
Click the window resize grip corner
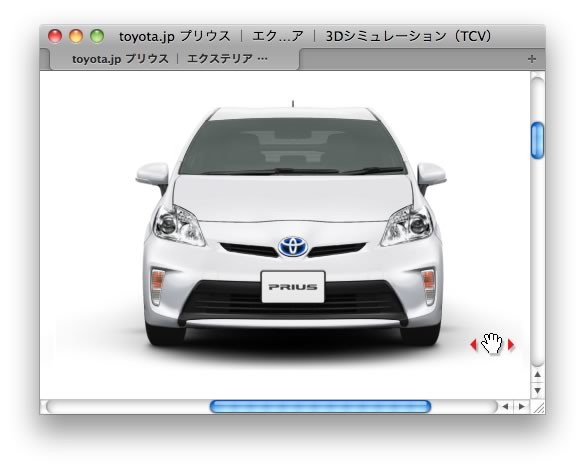[x=538, y=407]
